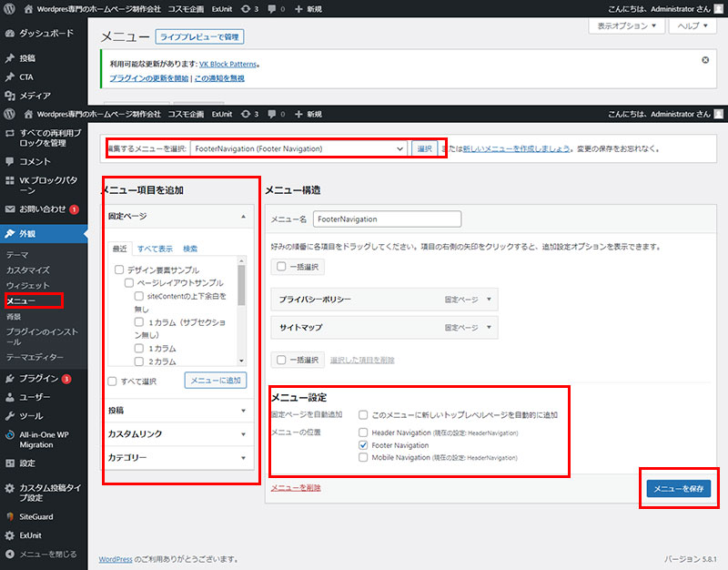Dismiss the update notice with close icon
Screen dimensions: 728x570
[705, 60]
